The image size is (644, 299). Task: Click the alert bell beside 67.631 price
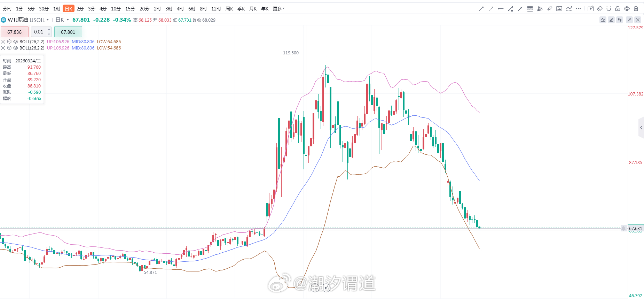623,228
